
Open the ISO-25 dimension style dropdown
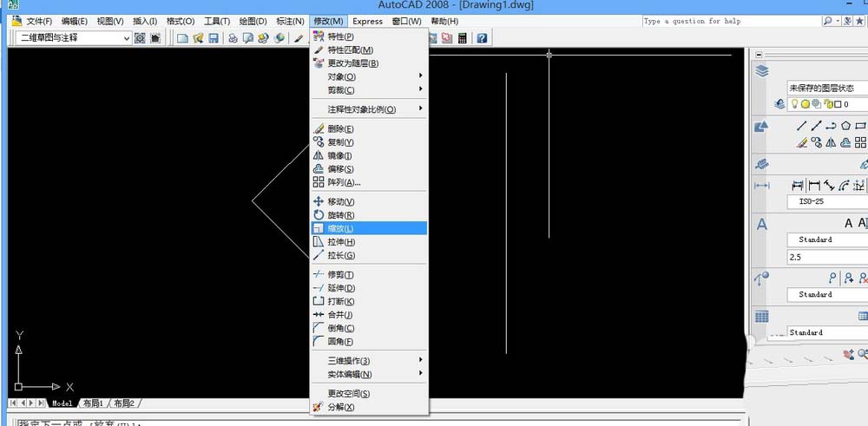pos(827,201)
